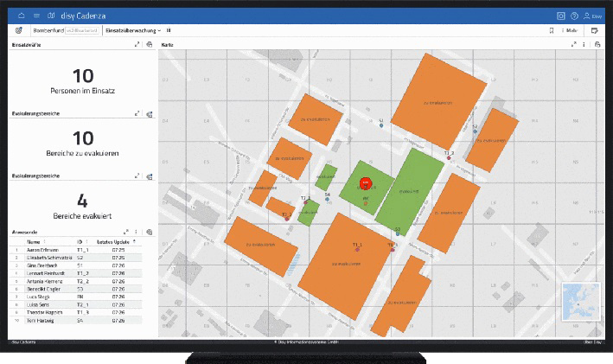
Task: Select the Luca Stegk table row
Action: point(75,297)
